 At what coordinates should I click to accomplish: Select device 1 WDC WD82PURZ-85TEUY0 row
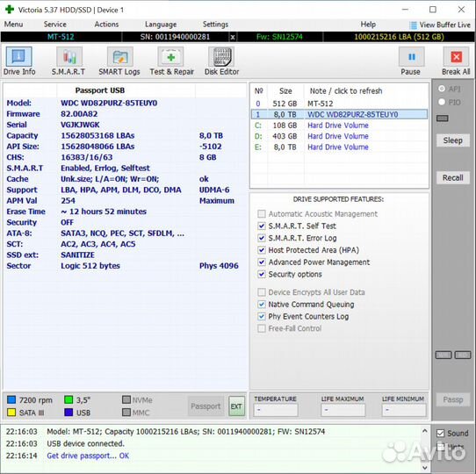click(339, 114)
